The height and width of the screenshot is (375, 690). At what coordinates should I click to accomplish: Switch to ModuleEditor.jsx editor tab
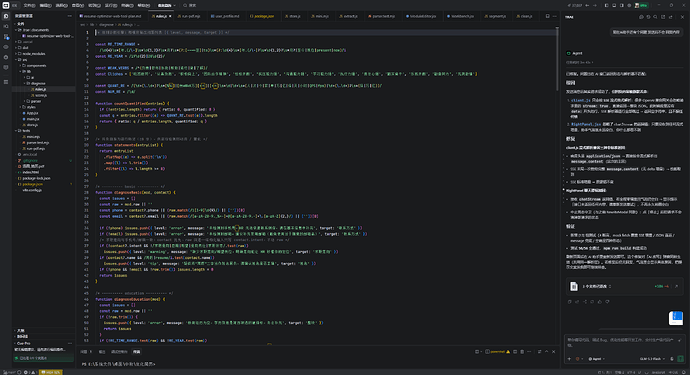[422, 16]
